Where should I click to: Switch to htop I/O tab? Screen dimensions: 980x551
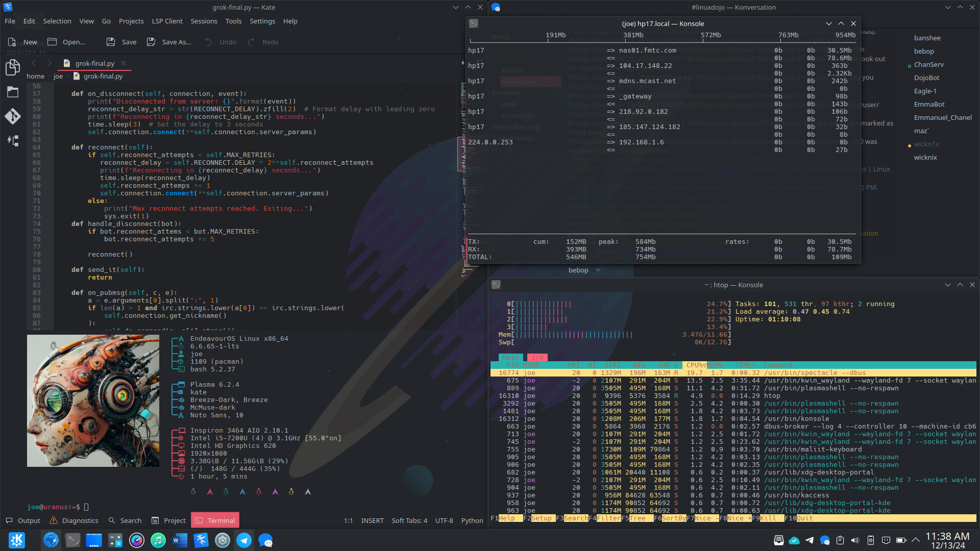[537, 358]
